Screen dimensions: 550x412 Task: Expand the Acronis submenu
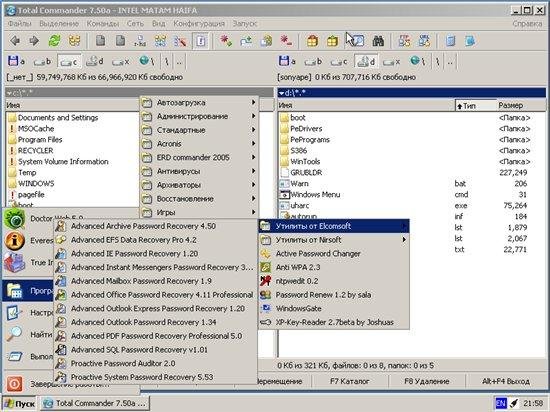[199, 144]
